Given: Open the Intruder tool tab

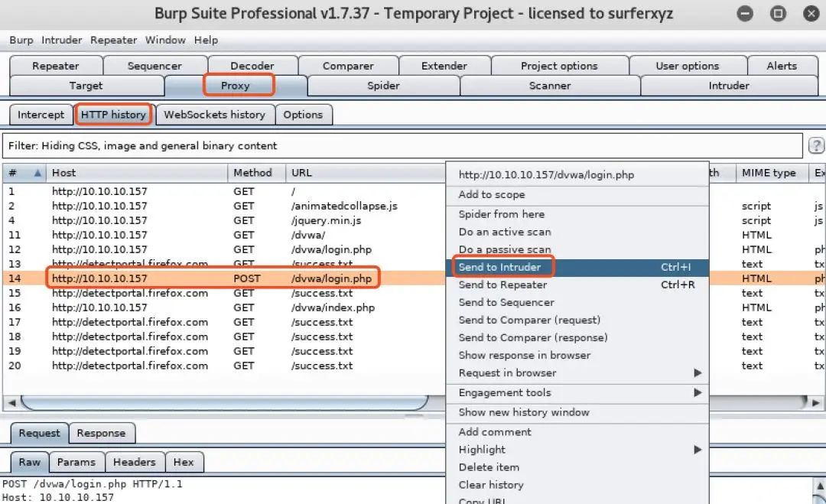Looking at the screenshot, I should coord(729,86).
